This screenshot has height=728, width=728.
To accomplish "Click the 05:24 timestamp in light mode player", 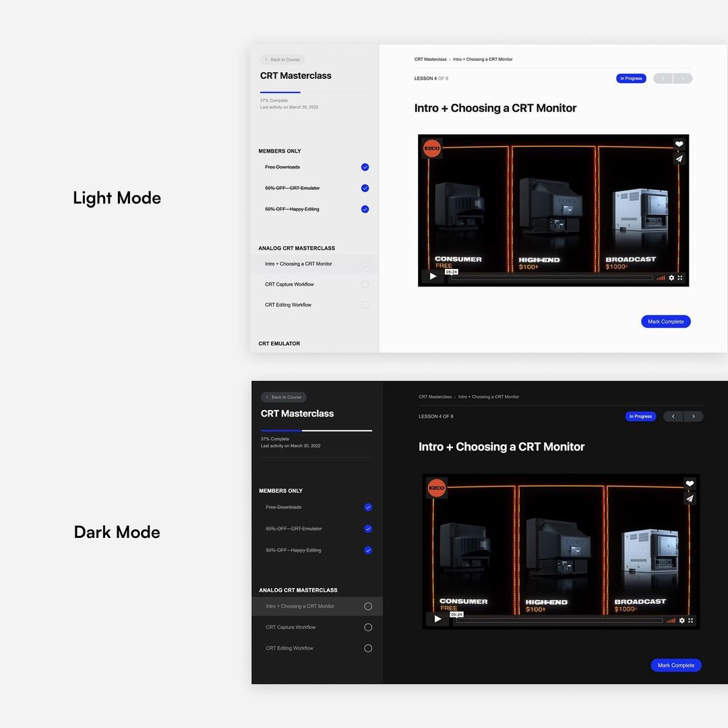I will [x=451, y=272].
